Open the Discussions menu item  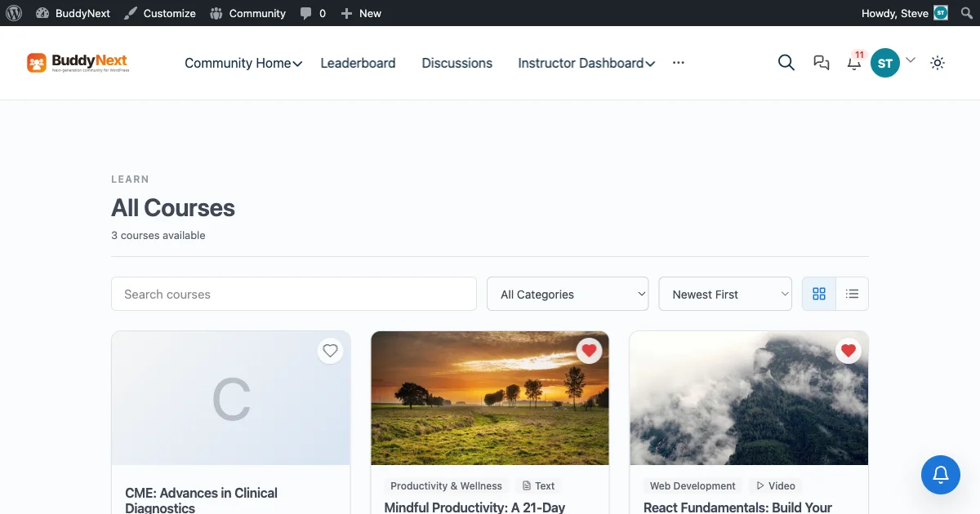click(457, 63)
